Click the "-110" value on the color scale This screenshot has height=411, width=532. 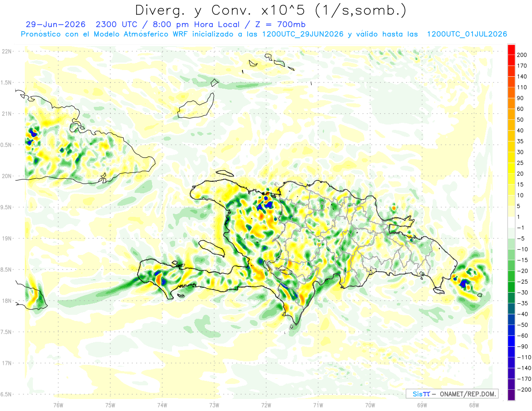pos(525,357)
